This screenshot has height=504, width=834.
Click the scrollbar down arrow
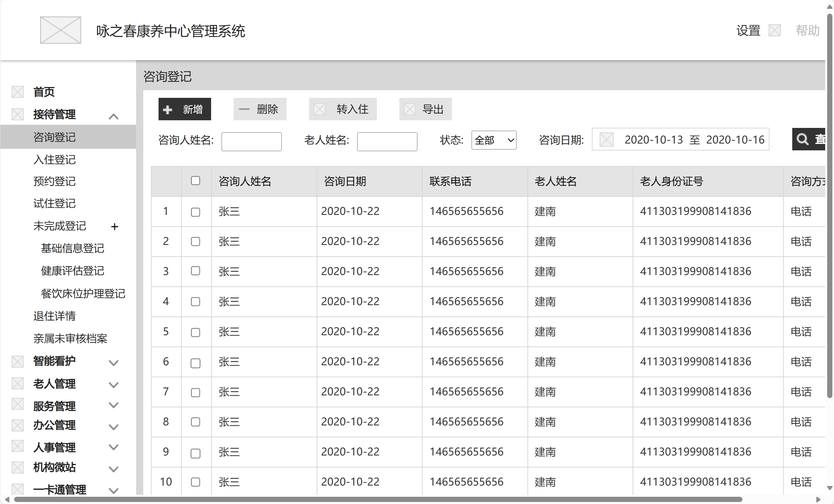pos(830,488)
